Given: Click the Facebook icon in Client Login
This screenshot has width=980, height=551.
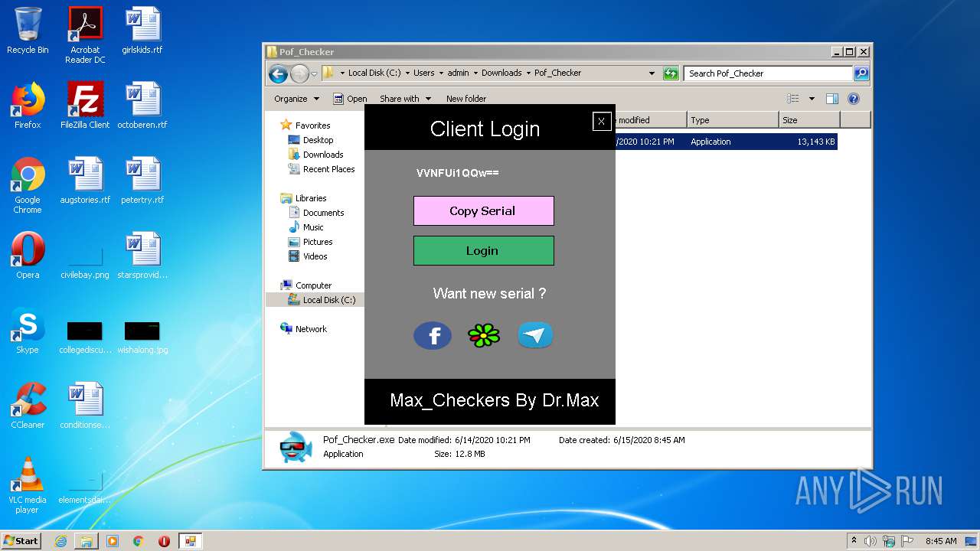Looking at the screenshot, I should (x=433, y=335).
